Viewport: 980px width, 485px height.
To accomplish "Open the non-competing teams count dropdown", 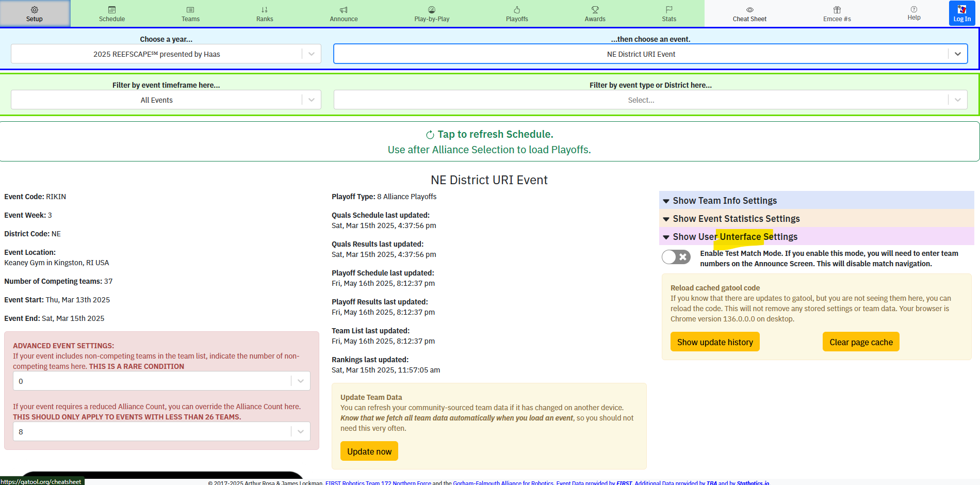I will [x=162, y=381].
